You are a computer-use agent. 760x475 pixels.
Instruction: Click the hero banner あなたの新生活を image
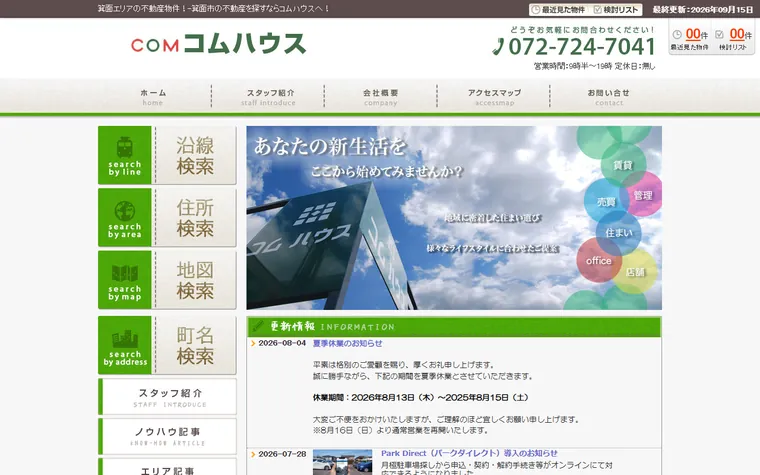(x=454, y=218)
